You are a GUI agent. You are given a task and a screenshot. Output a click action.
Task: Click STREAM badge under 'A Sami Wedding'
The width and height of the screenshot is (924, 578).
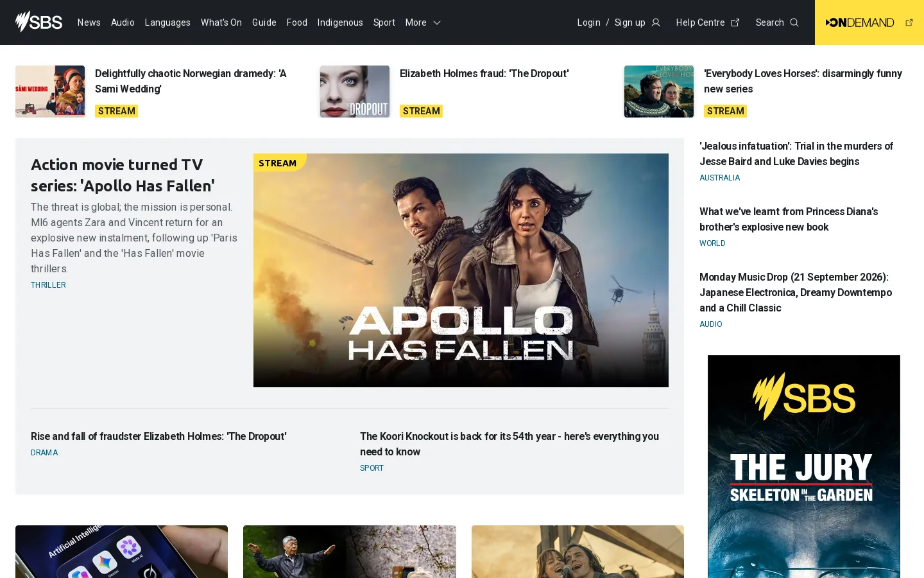117,111
